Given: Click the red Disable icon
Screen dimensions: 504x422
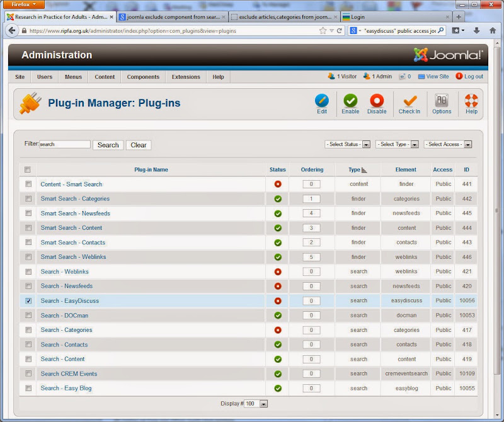Looking at the screenshot, I should pyautogui.click(x=377, y=101).
